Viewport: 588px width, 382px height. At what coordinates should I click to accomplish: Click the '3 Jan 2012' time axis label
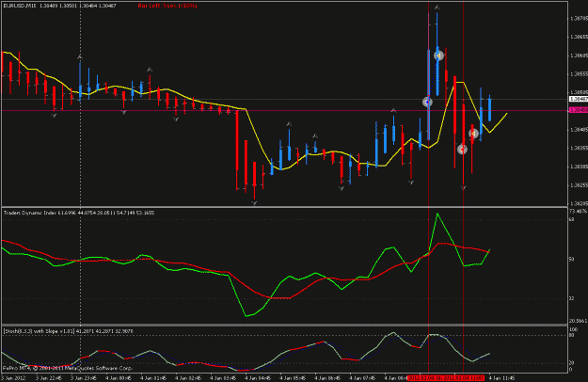tap(13, 378)
